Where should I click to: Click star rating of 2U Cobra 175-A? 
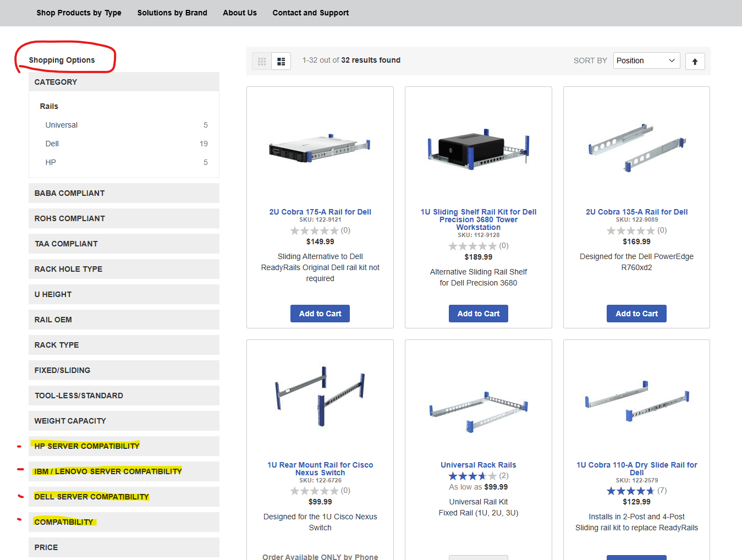[x=315, y=230]
